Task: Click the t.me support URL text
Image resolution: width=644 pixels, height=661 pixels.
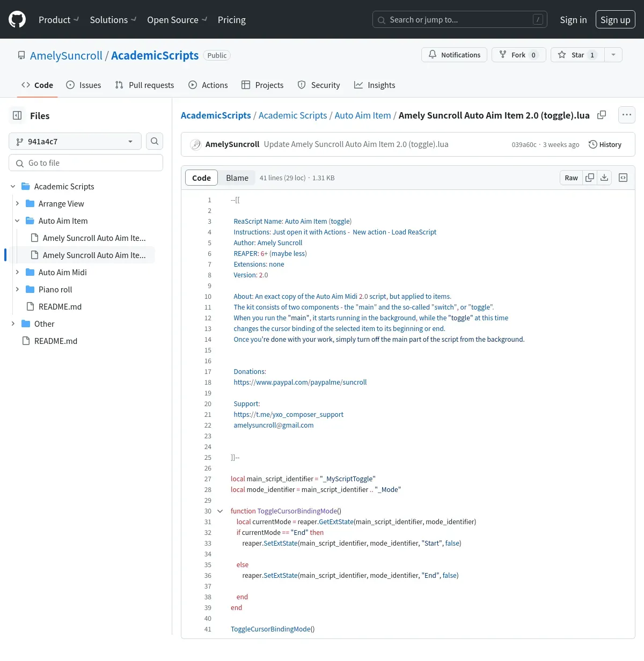Action: pyautogui.click(x=288, y=414)
